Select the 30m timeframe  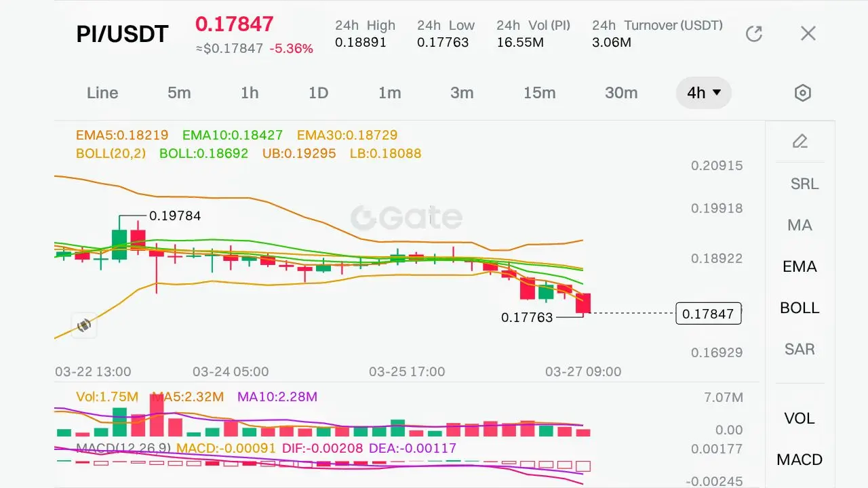621,93
